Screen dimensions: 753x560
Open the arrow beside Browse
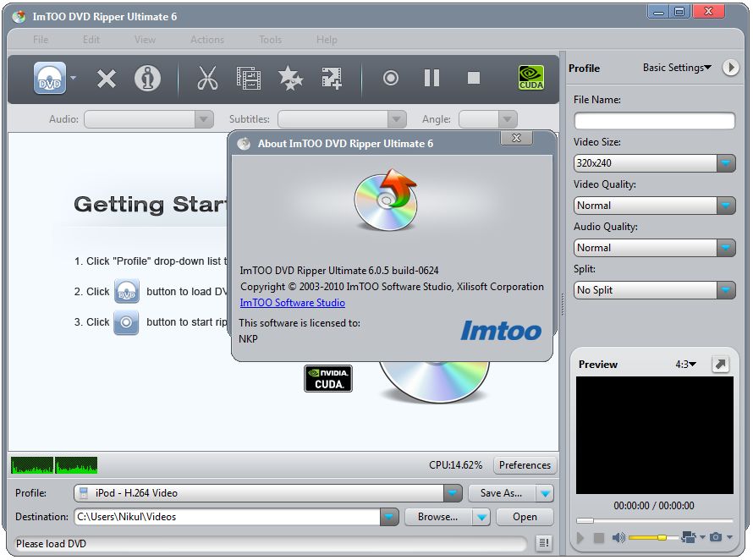[481, 517]
